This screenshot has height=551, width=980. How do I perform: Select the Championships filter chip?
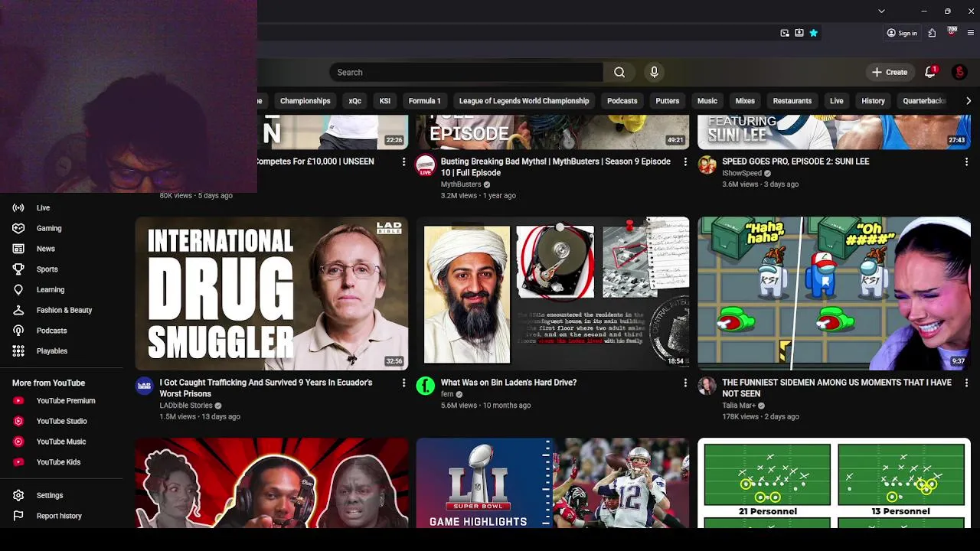(305, 101)
